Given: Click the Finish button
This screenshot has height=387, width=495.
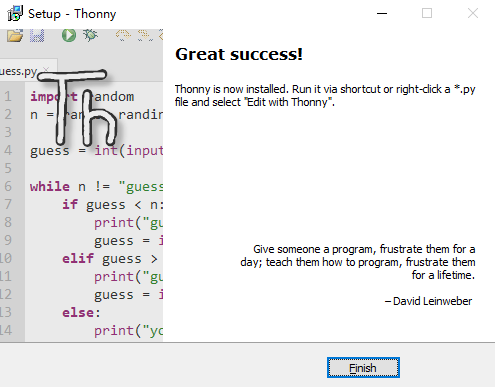Looking at the screenshot, I should pyautogui.click(x=363, y=368).
